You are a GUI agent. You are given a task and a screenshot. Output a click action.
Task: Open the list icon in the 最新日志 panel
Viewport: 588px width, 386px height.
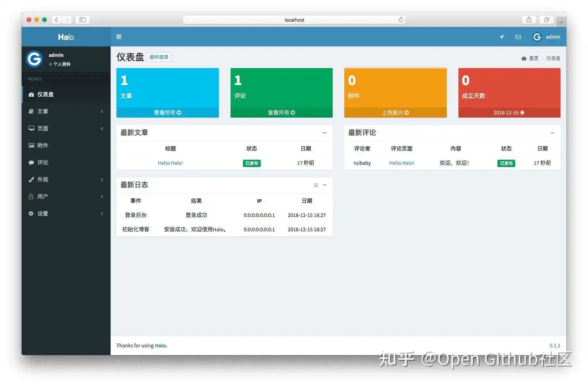(x=316, y=185)
